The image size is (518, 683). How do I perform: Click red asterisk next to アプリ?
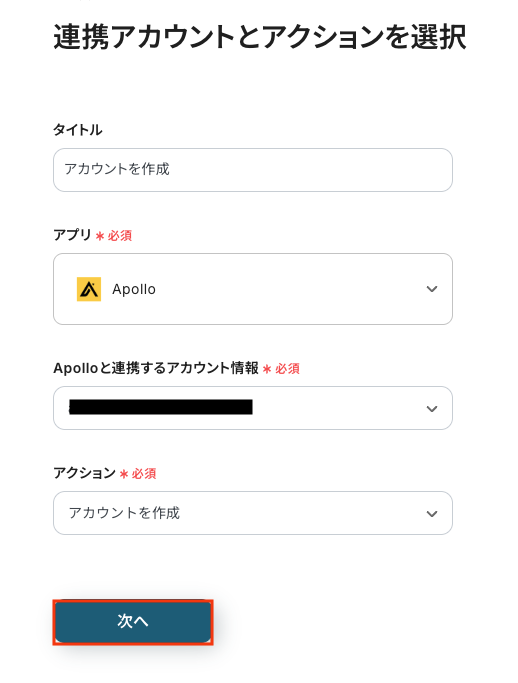click(100, 236)
